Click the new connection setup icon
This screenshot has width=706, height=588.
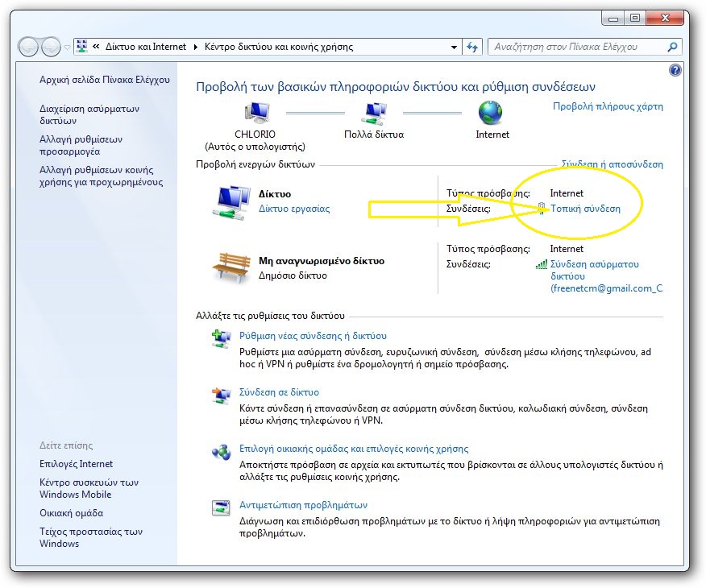(x=221, y=338)
